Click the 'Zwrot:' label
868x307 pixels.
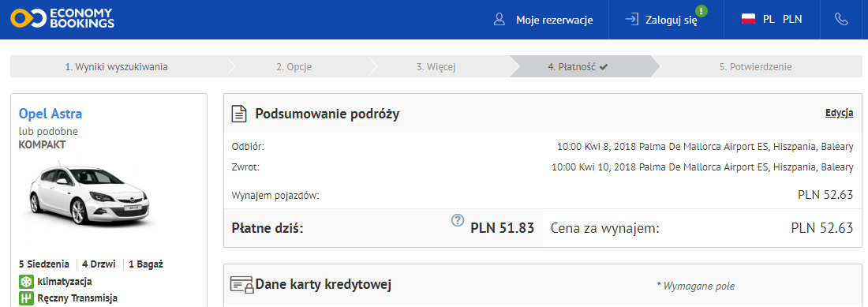tap(245, 167)
